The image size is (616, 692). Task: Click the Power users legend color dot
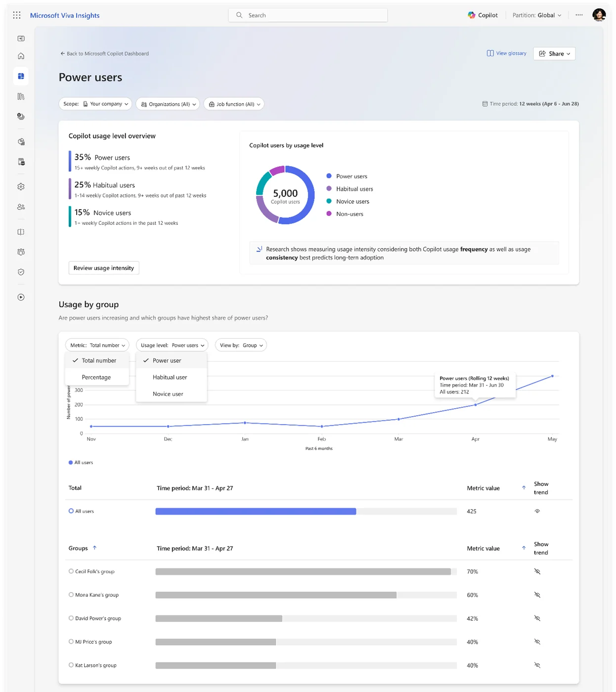329,176
